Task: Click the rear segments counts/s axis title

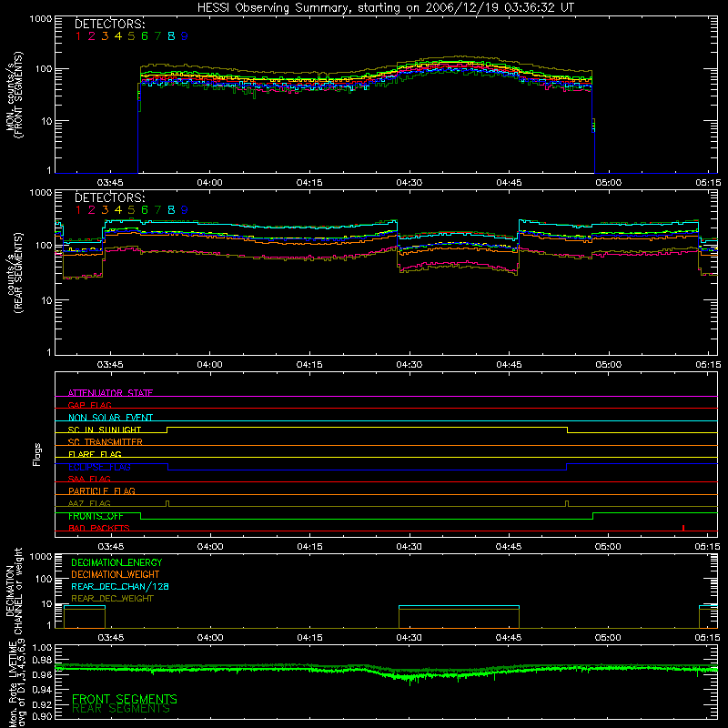Action: tap(15, 272)
